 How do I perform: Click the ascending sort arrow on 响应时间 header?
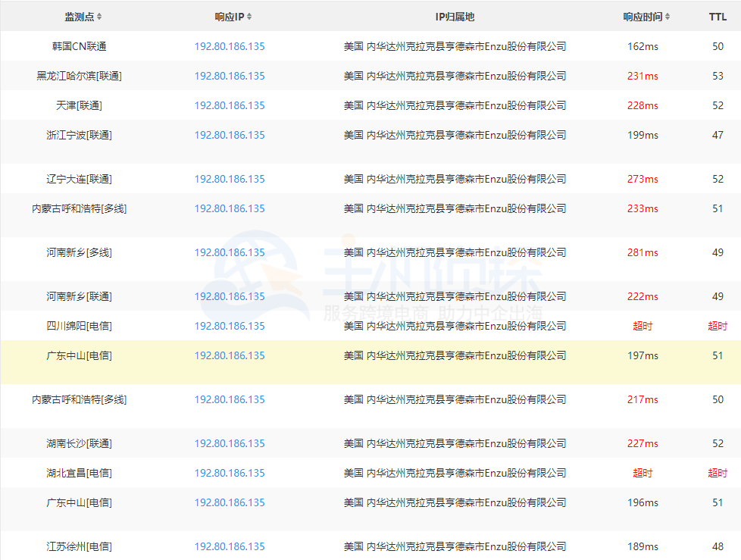point(668,14)
